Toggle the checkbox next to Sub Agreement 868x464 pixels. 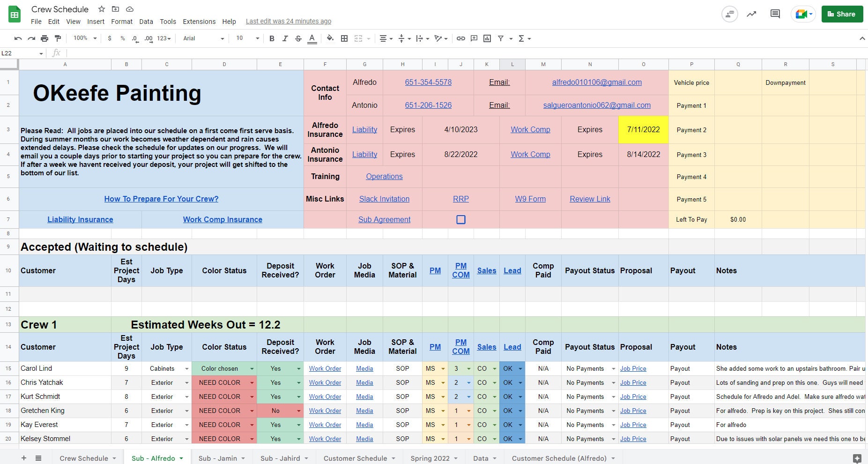(x=461, y=219)
